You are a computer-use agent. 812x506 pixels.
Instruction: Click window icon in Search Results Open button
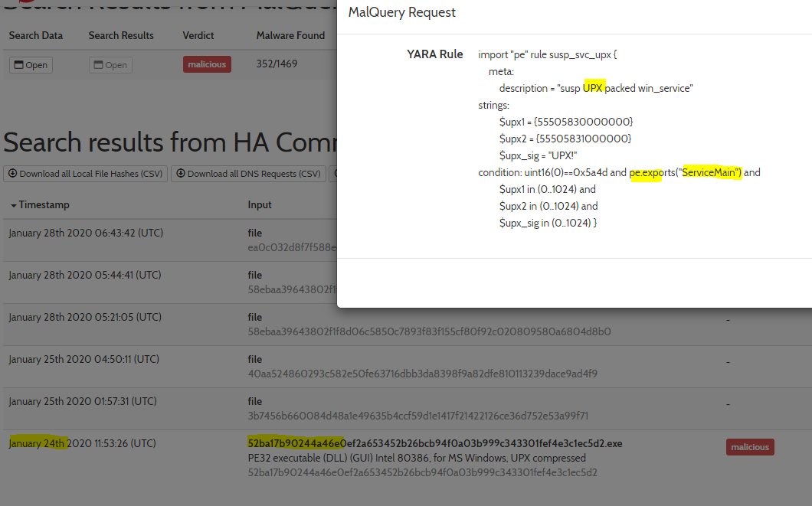pos(98,64)
